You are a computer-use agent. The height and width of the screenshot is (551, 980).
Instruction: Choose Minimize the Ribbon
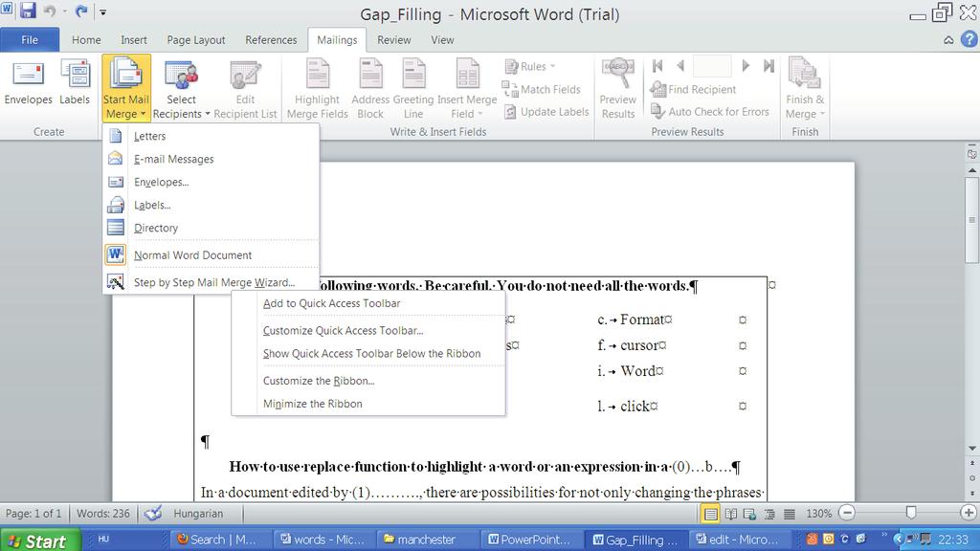click(368, 404)
